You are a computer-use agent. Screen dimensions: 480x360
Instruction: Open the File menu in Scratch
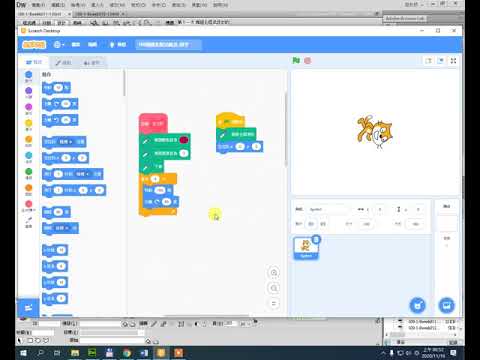pyautogui.click(x=76, y=44)
